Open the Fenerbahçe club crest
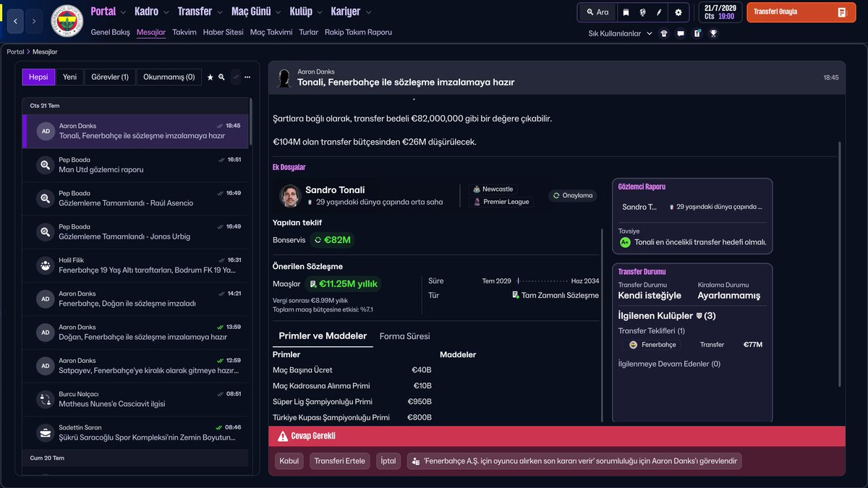868x488 pixels. (67, 22)
